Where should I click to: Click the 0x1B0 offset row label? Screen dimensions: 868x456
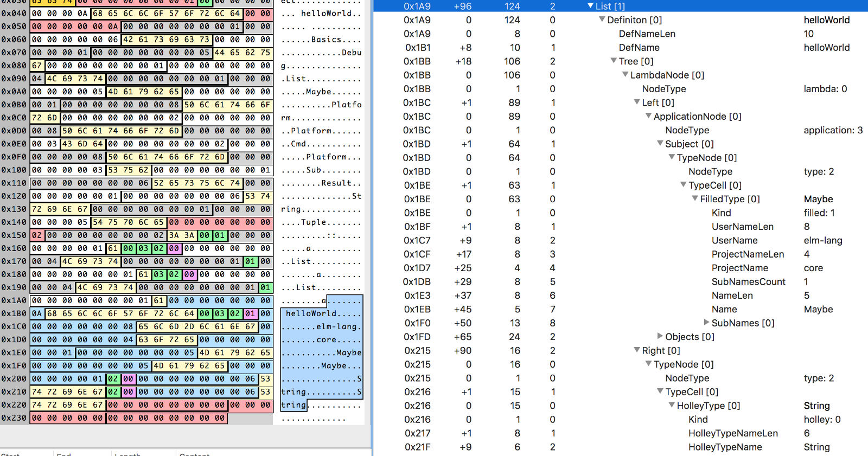pyautogui.click(x=14, y=313)
